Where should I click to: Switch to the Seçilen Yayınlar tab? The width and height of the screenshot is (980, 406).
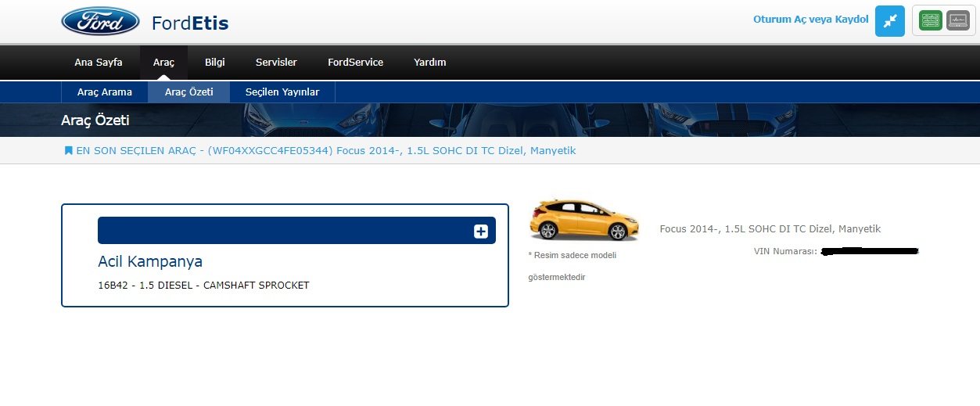click(282, 92)
